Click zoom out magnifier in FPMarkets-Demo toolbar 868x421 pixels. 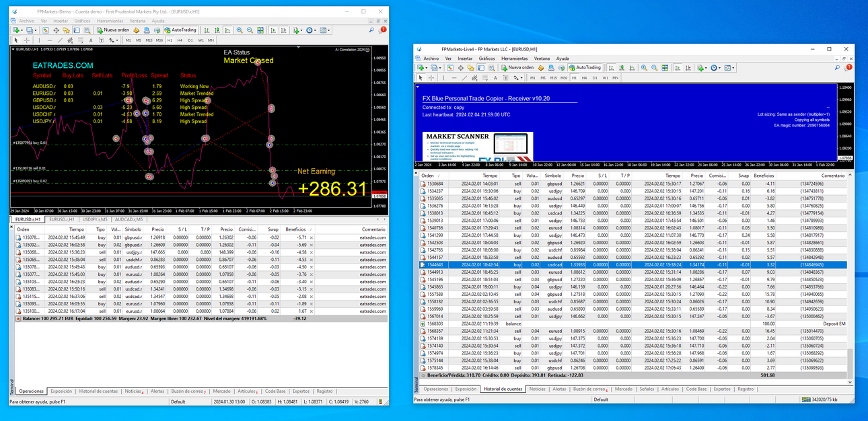[x=250, y=30]
